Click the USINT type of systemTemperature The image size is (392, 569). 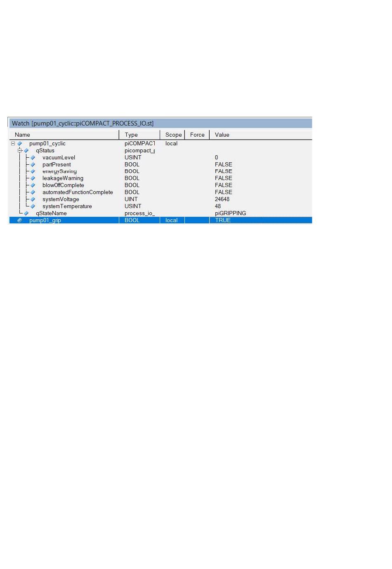point(133,206)
